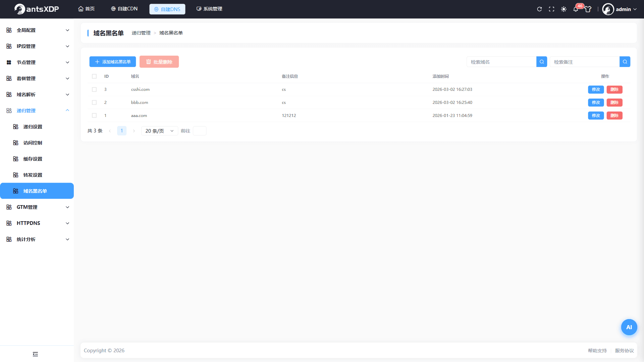Image resolution: width=644 pixels, height=362 pixels.
Task: Click the antsXDP logo
Action: (x=37, y=9)
